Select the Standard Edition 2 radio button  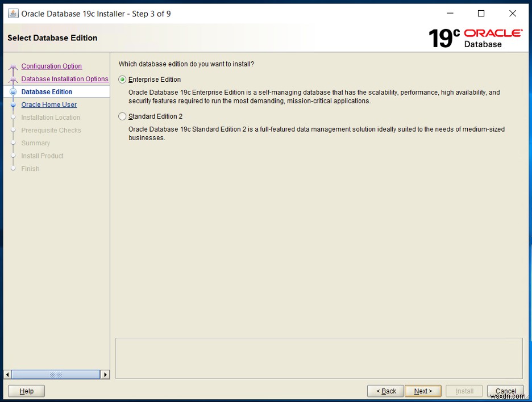tap(122, 116)
